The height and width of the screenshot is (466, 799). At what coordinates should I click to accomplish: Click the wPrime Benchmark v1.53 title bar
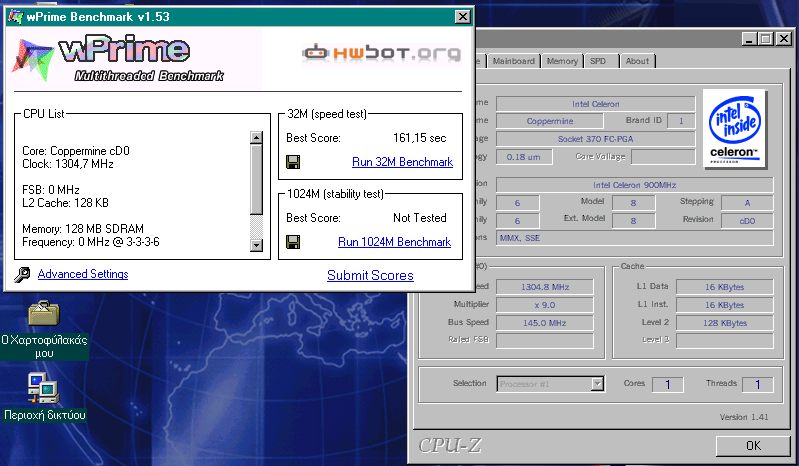coord(238,17)
